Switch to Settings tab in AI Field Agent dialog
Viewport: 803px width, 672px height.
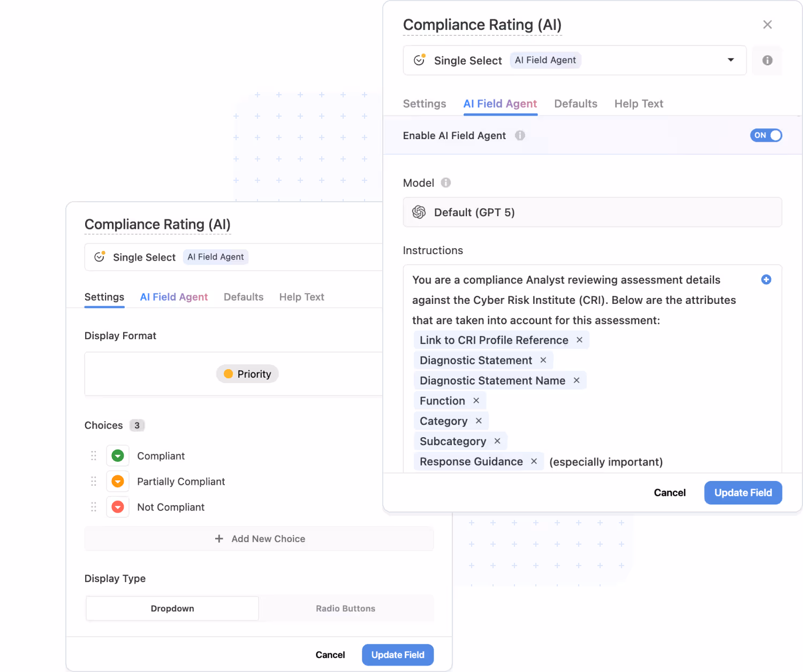coord(425,104)
